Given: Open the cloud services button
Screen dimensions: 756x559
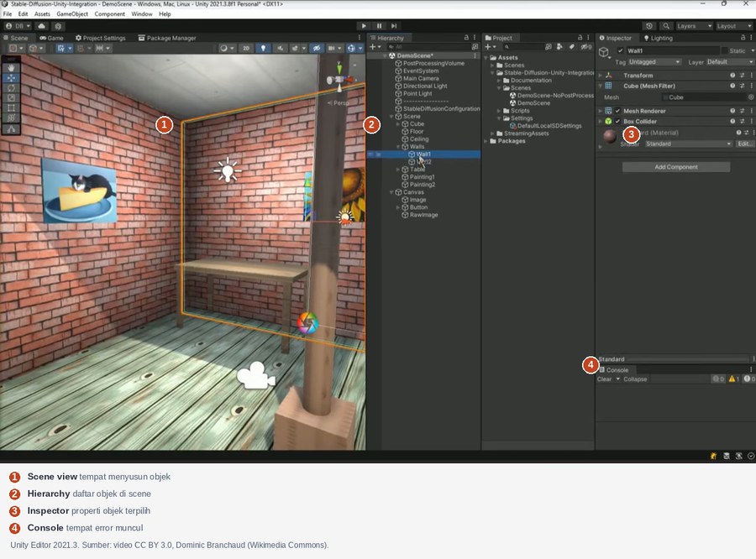Looking at the screenshot, I should tap(41, 26).
